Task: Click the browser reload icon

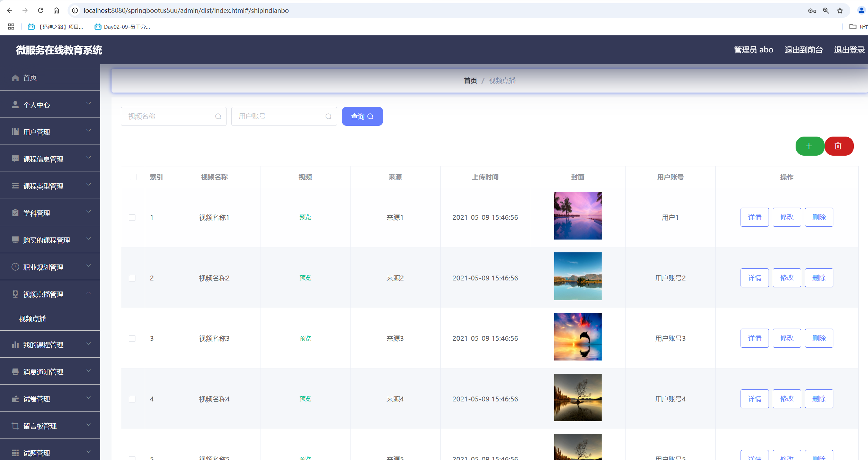Action: (x=41, y=10)
